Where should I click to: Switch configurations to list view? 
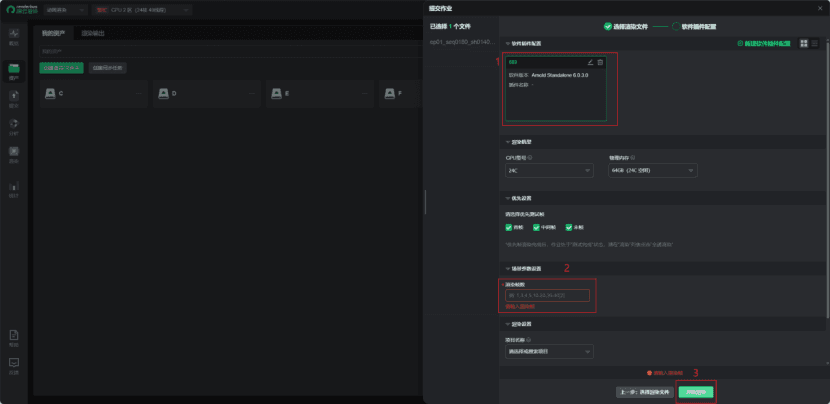(815, 43)
